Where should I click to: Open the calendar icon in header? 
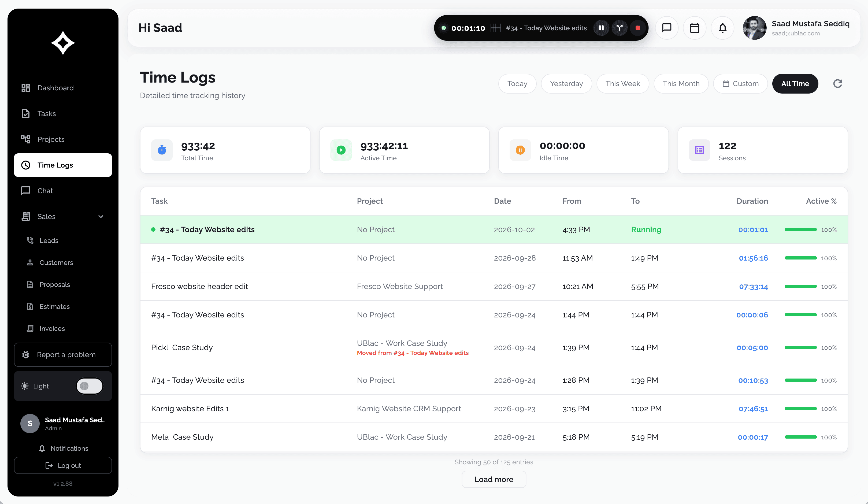[x=694, y=28]
